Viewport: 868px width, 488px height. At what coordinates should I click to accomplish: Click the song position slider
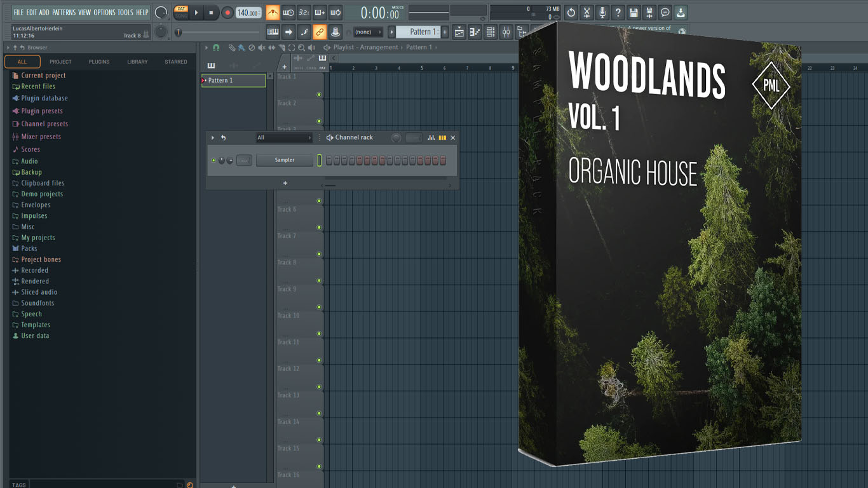[217, 32]
